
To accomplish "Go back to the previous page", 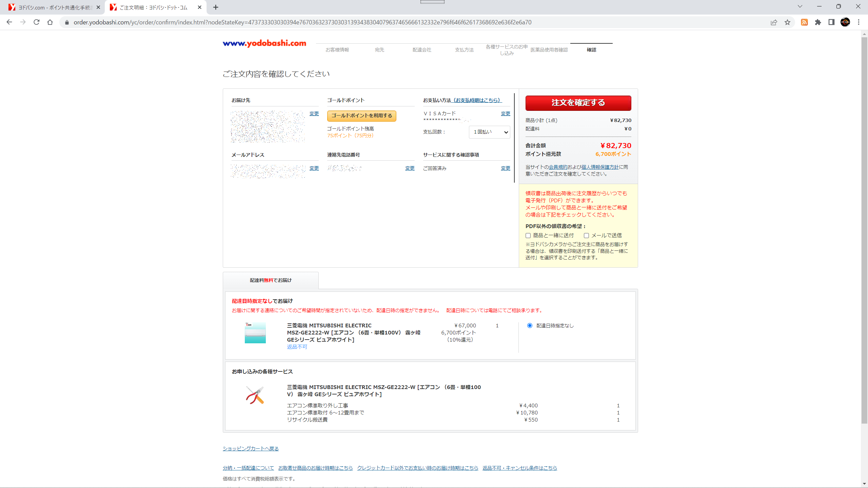I will [9, 22].
